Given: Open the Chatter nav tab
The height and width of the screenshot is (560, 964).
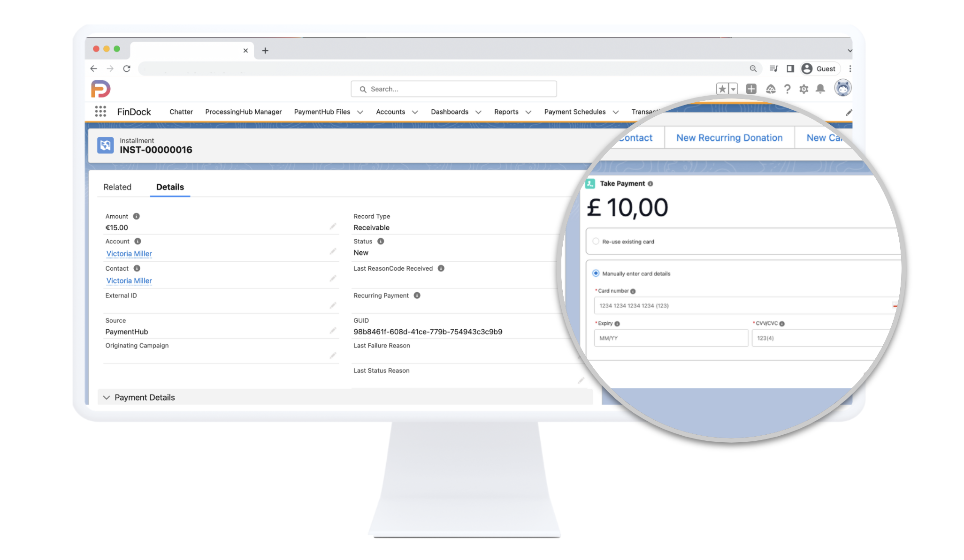Looking at the screenshot, I should [181, 112].
